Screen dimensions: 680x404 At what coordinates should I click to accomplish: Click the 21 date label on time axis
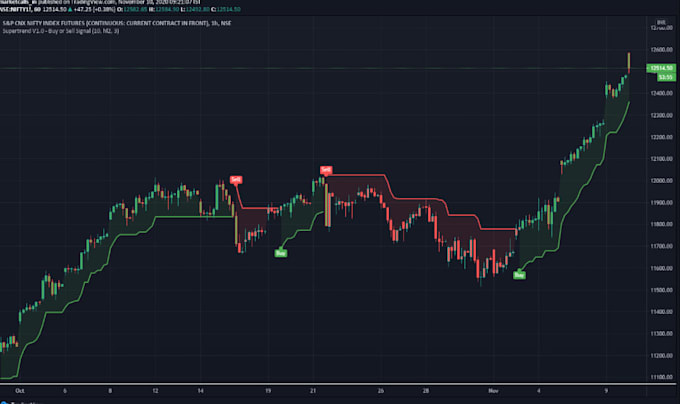click(313, 391)
